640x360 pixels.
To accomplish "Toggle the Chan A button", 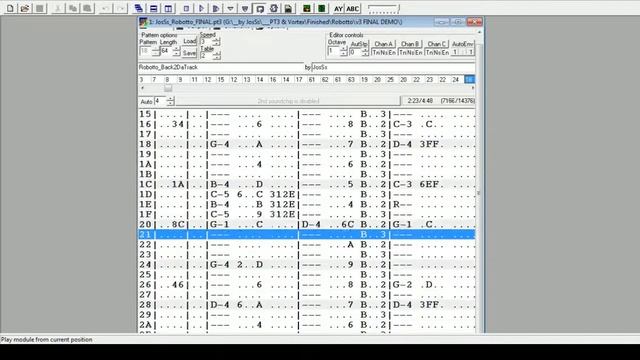I will [384, 44].
